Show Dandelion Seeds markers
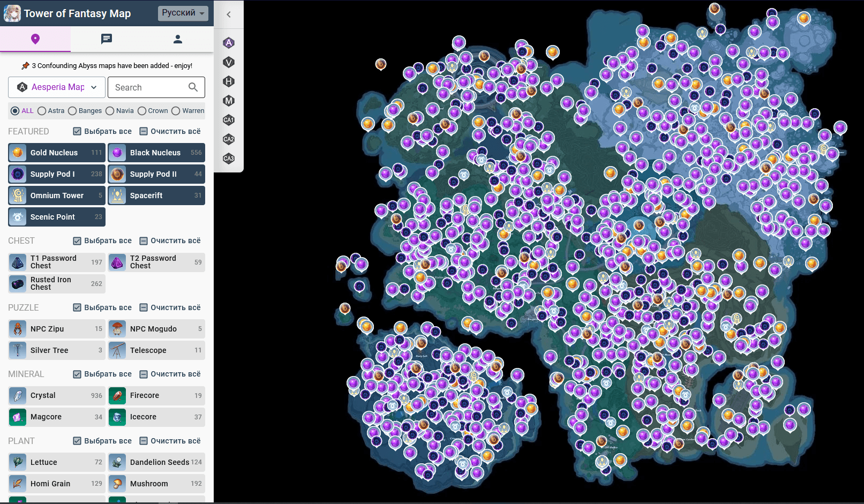This screenshot has height=504, width=864. (x=156, y=462)
